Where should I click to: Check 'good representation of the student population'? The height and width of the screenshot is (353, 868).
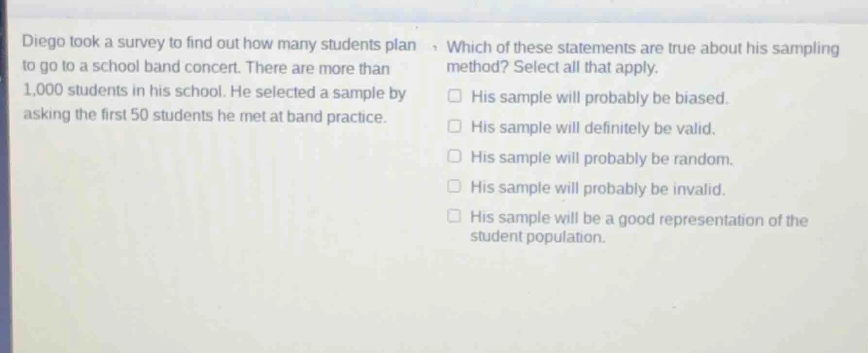coord(455,215)
